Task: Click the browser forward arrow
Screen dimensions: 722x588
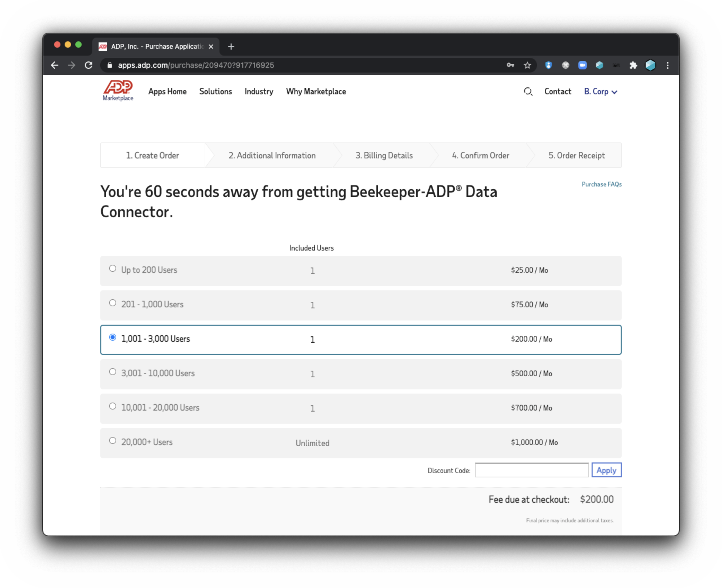Action: [72, 65]
